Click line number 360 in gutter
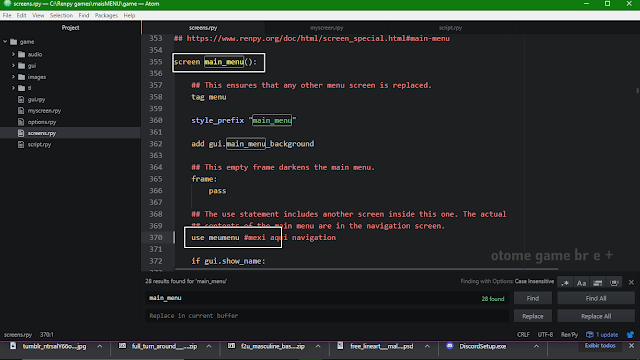Viewport: 640px width, 360px height. [x=156, y=120]
